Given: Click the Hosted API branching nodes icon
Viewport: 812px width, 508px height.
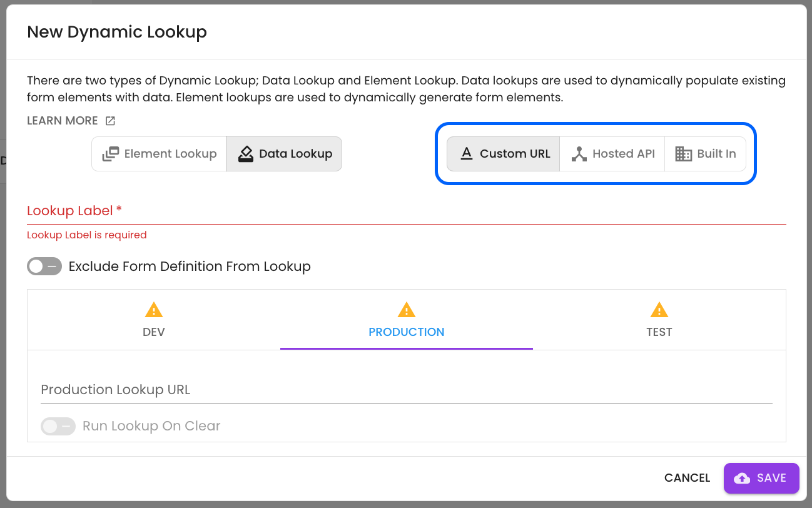Looking at the screenshot, I should pos(579,154).
